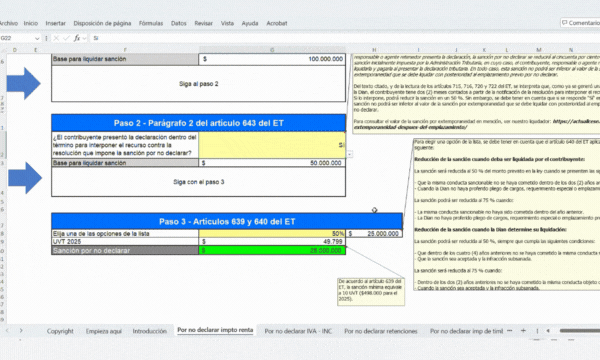Open the Datos ribbon tab
This screenshot has width=600, height=360.
pyautogui.click(x=179, y=23)
